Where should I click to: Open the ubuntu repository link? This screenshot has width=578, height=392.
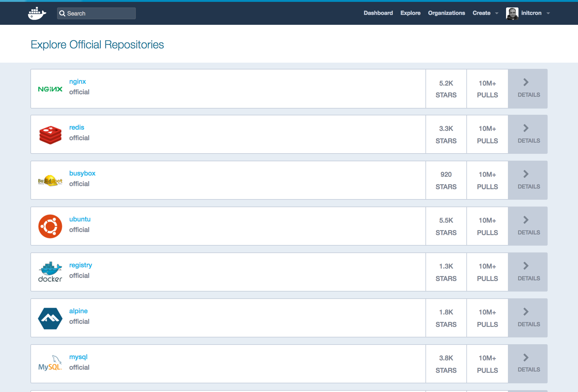[x=80, y=219]
